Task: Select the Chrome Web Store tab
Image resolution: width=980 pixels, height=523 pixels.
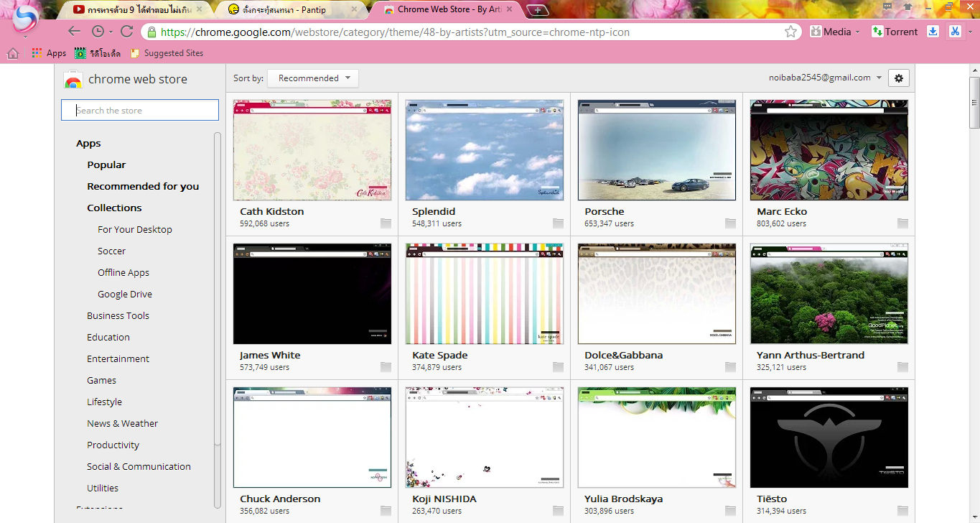Action: [449, 9]
